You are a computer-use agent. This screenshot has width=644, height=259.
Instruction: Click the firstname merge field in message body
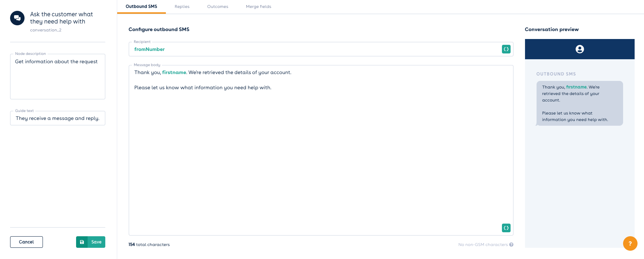[x=174, y=72]
